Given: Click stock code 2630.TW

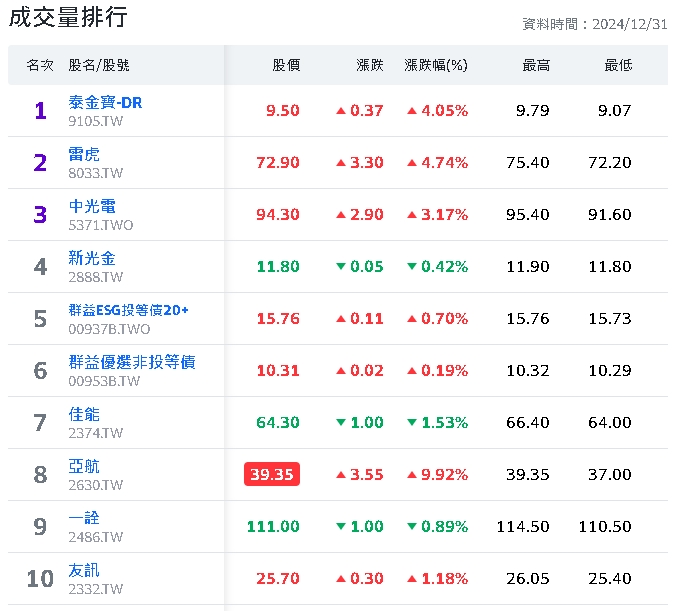Looking at the screenshot, I should (96, 485).
